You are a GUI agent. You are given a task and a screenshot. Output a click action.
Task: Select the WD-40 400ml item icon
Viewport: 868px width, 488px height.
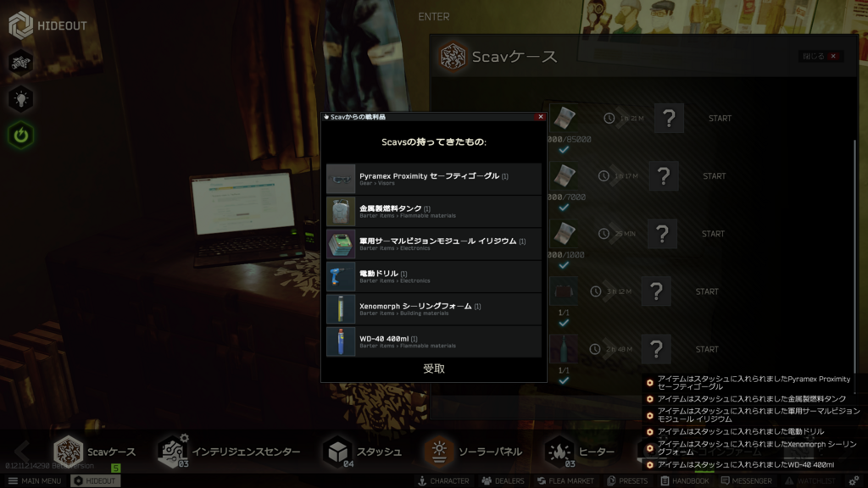pos(341,341)
